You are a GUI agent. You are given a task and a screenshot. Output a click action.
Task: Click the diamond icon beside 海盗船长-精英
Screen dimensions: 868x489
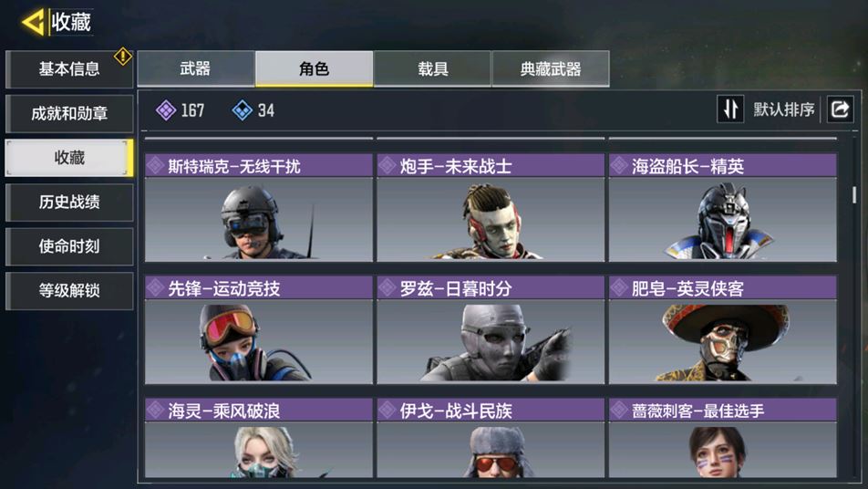(619, 165)
